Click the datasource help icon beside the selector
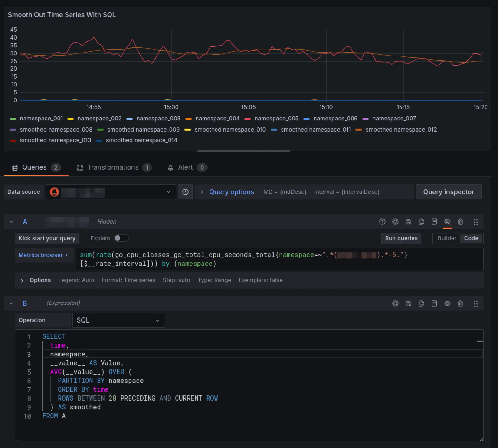This screenshot has height=448, width=498. click(x=185, y=192)
